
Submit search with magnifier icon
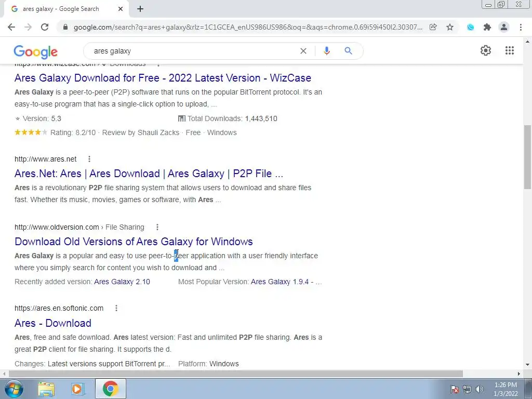(x=348, y=51)
